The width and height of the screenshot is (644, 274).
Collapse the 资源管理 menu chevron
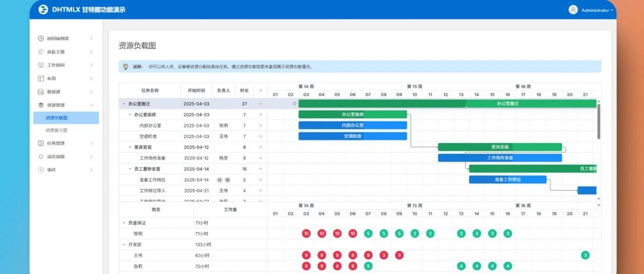point(91,105)
